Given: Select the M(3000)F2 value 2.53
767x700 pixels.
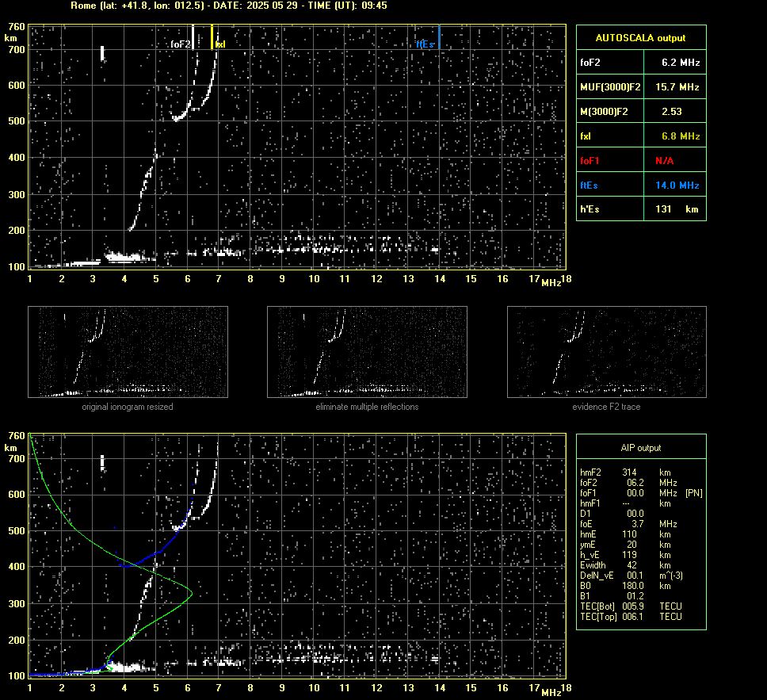Looking at the screenshot, I should 675,111.
